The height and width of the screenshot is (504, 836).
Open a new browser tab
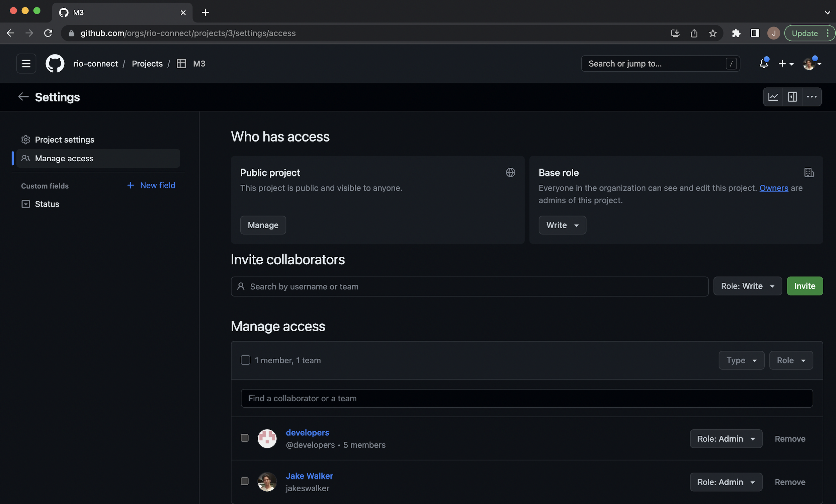pyautogui.click(x=205, y=12)
